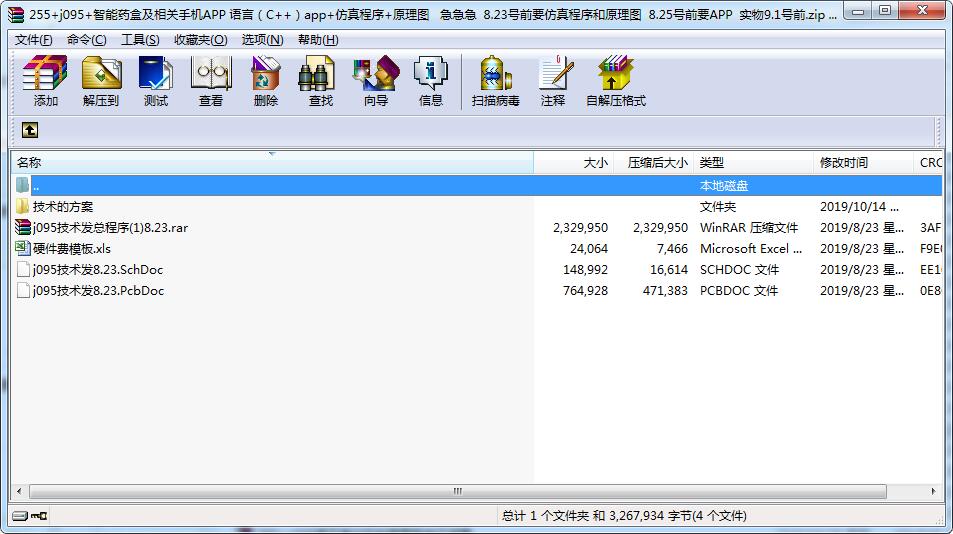
Task: Click the SCHDOC 文件 type cell
Action: 739,270
